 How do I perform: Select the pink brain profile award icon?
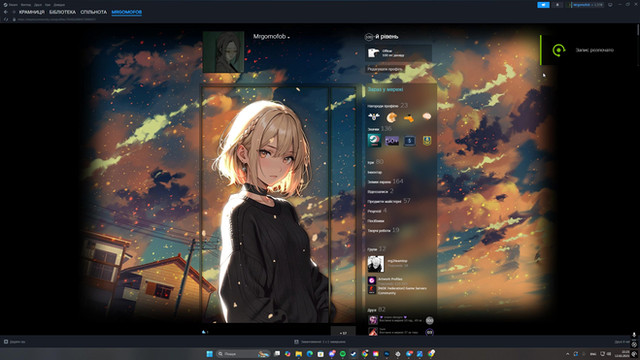pos(427,117)
